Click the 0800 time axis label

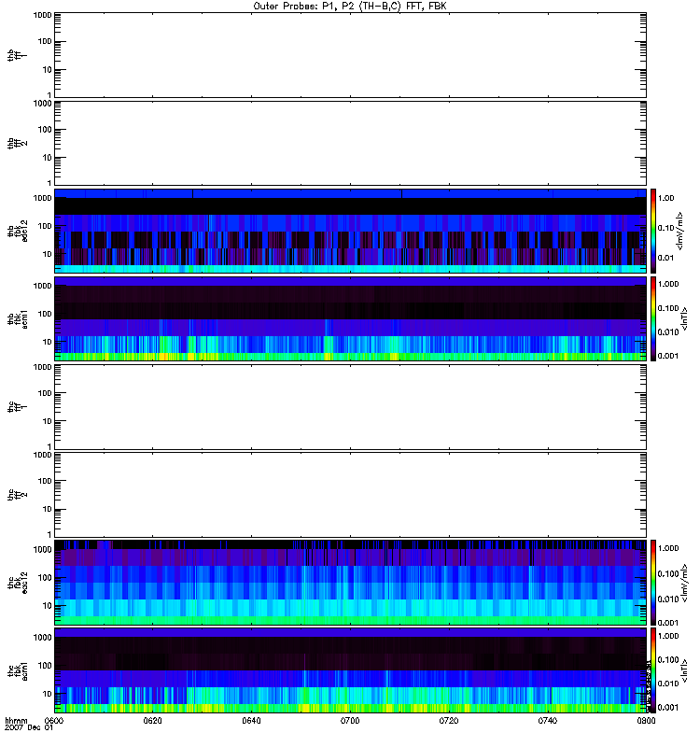(646, 720)
